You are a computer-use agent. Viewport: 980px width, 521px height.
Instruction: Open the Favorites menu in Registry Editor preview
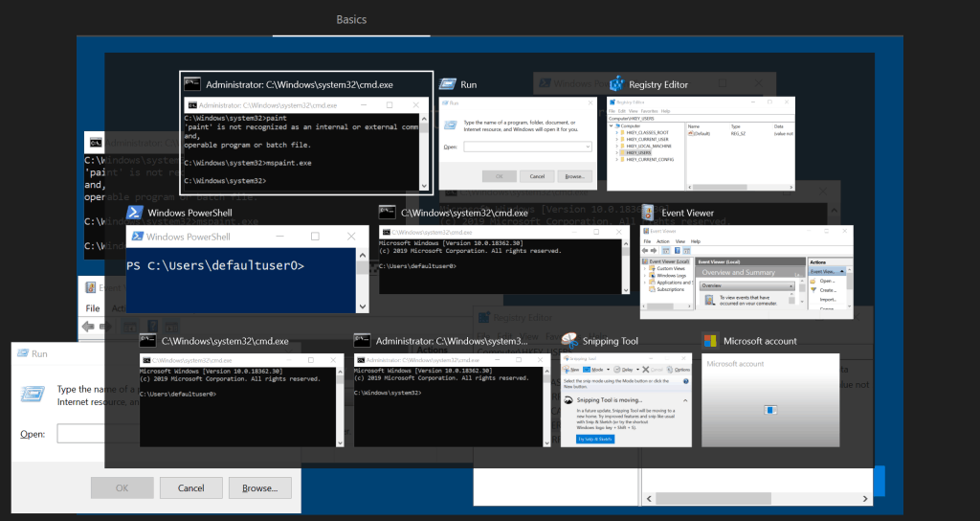648,111
